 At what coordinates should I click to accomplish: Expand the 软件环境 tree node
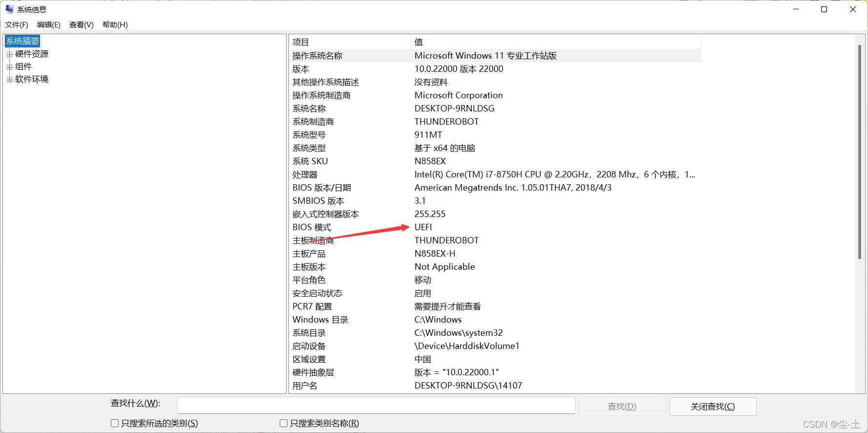pos(9,80)
